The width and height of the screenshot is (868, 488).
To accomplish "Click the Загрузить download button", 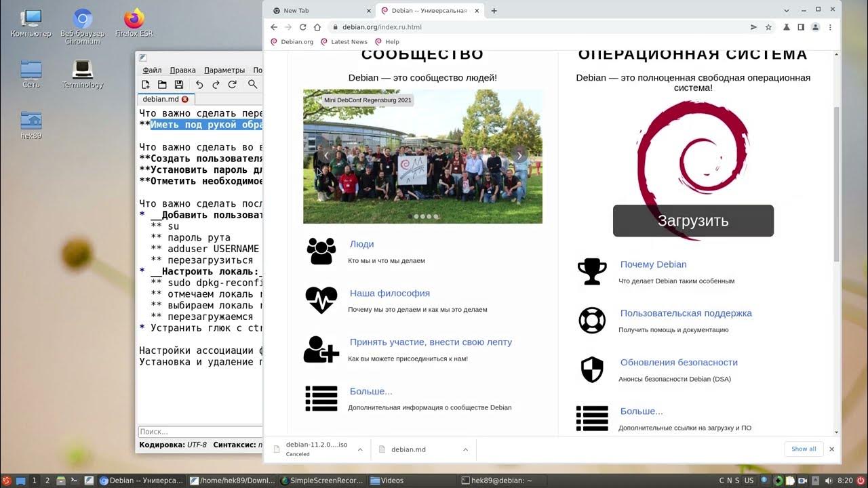I will tap(693, 221).
